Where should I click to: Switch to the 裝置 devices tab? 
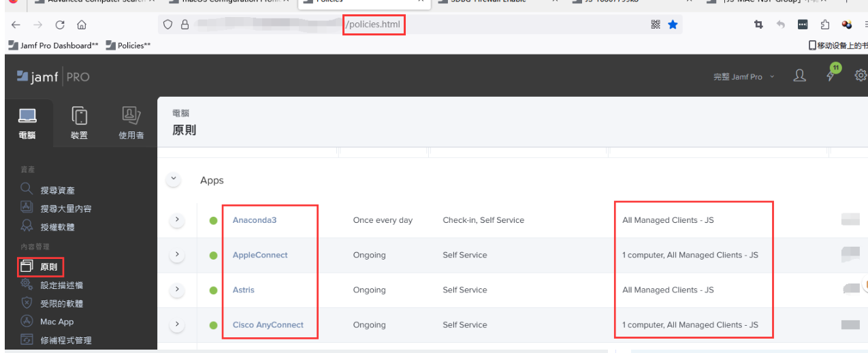[x=79, y=123]
